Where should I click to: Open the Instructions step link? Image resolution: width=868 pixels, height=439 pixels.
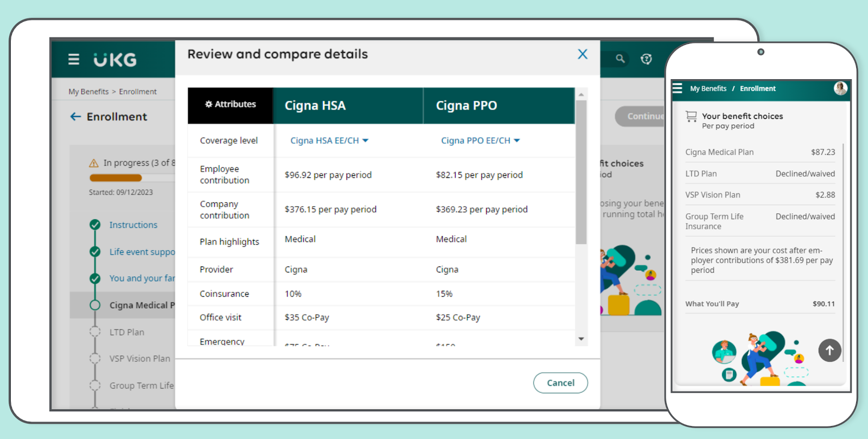(x=133, y=225)
